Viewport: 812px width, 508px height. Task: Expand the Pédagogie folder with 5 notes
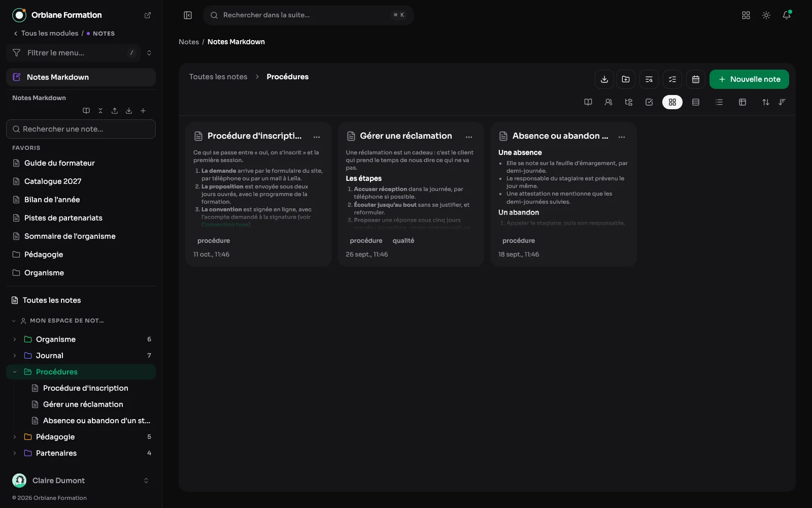[15, 437]
